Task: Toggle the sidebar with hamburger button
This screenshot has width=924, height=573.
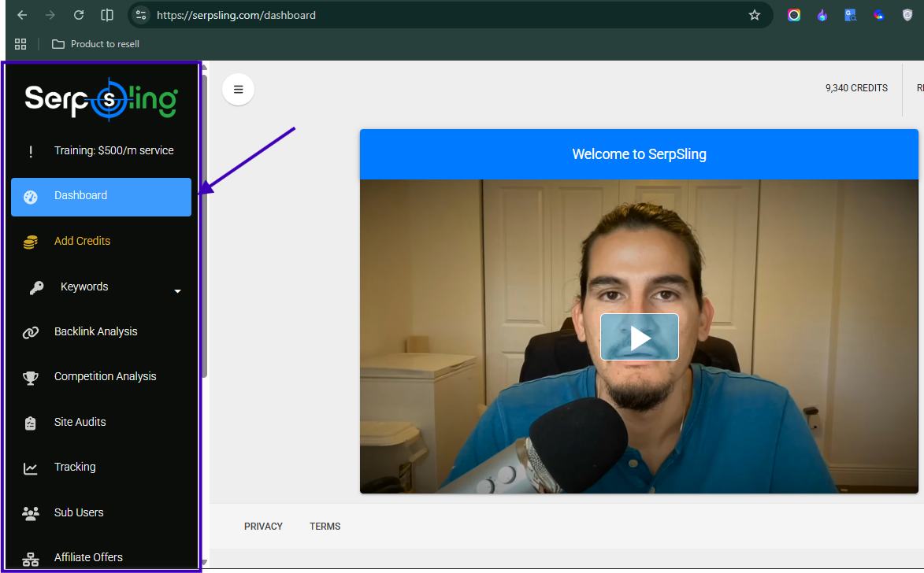Action: pyautogui.click(x=238, y=89)
